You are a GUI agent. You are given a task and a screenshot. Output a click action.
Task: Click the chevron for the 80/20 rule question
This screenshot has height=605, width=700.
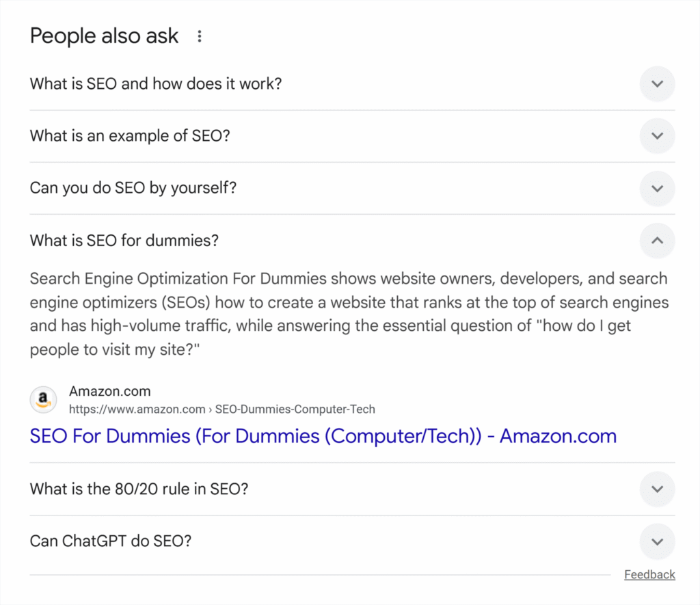point(656,489)
